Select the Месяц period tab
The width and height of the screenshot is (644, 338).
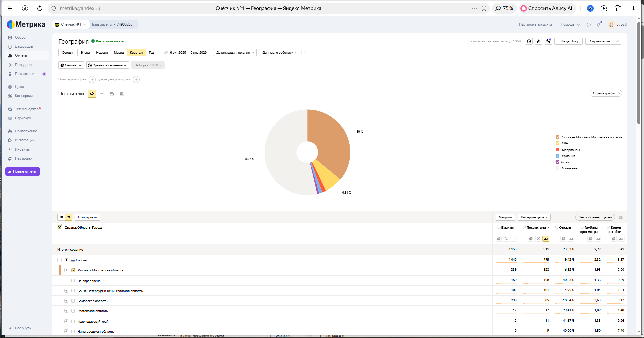[x=119, y=53]
